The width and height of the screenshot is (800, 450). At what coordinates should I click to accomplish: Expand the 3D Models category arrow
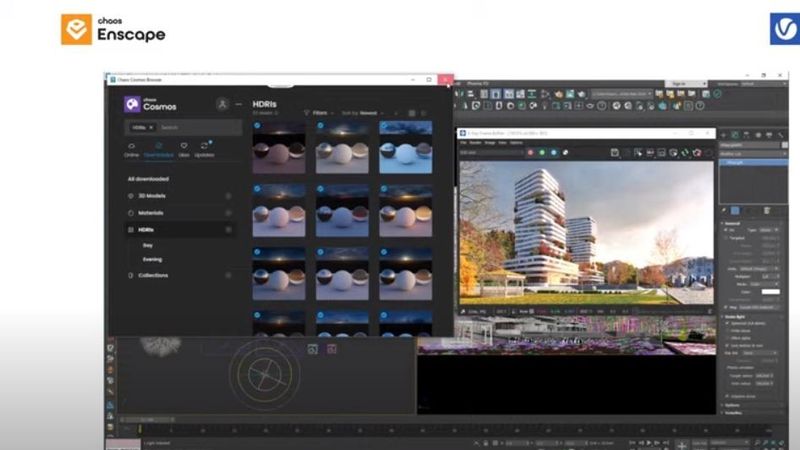click(x=229, y=196)
